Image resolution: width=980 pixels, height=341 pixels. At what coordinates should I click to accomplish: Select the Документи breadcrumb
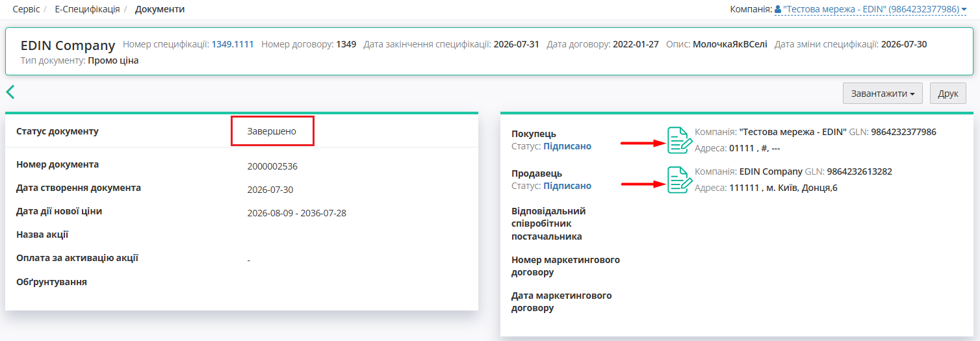click(160, 9)
